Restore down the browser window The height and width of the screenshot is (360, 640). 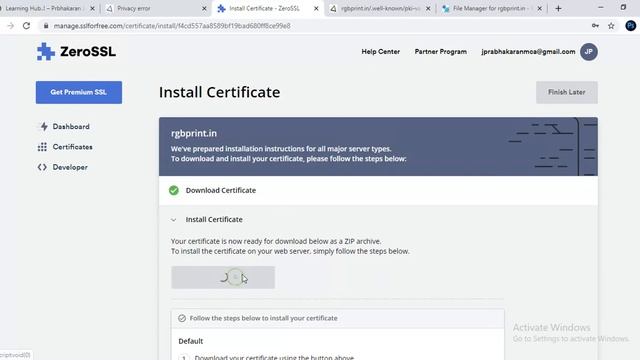623,8
